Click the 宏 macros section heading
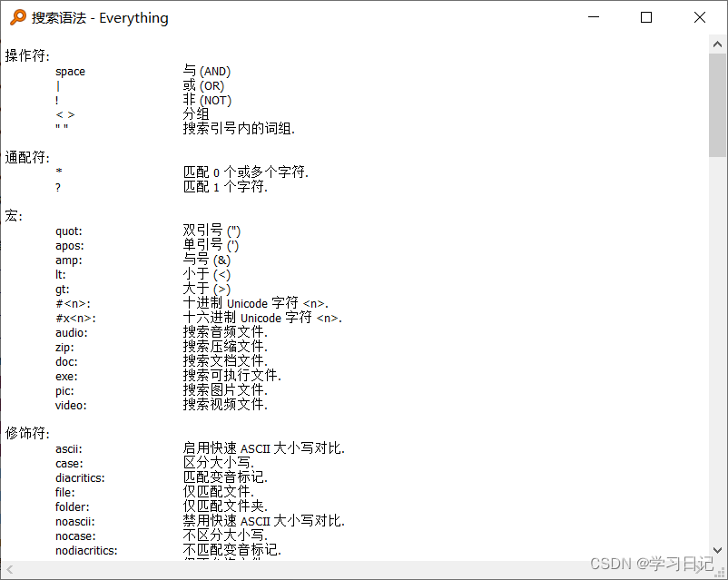 [13, 215]
